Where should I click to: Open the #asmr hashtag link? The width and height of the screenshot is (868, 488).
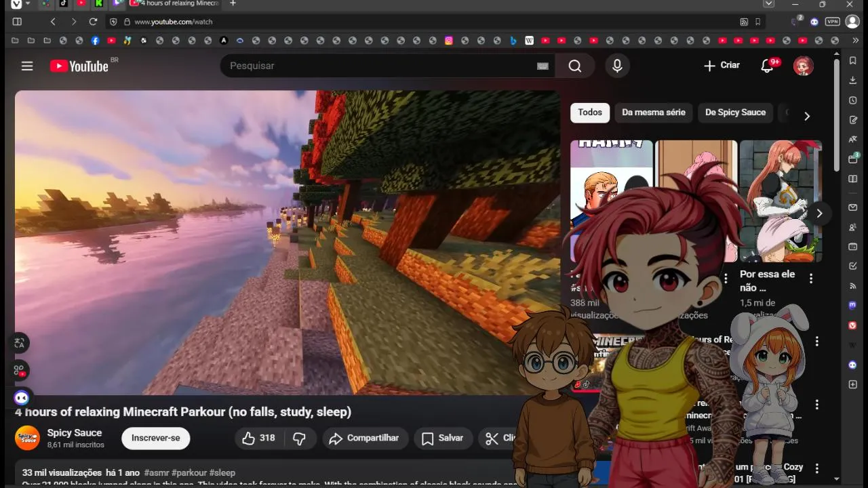(157, 472)
